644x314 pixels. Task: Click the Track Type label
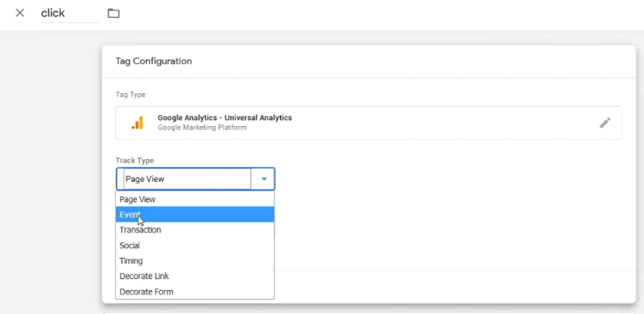coord(134,160)
